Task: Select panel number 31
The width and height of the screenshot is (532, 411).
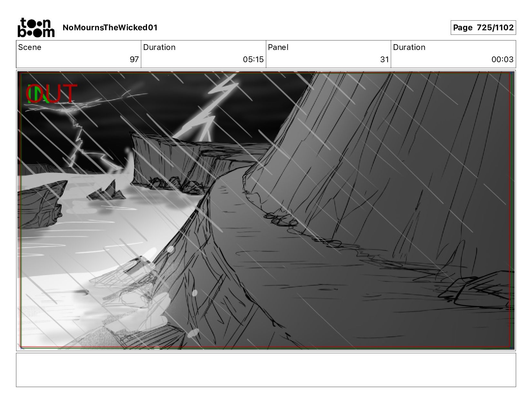Action: tap(384, 59)
